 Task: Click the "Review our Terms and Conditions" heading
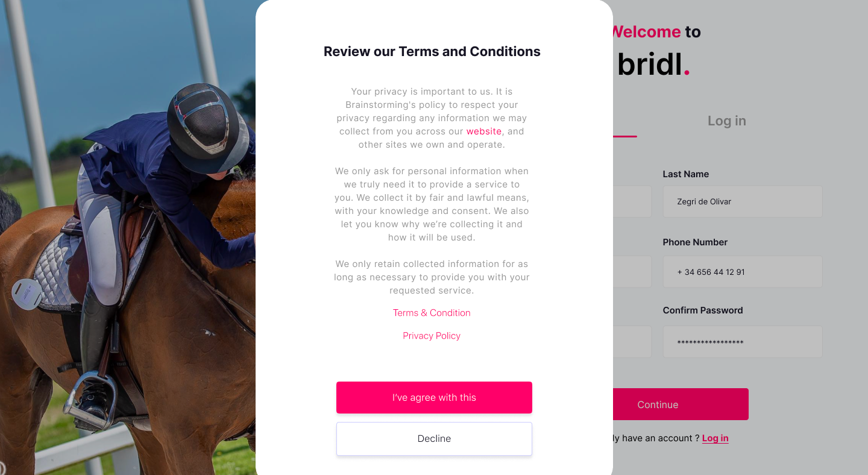432,52
